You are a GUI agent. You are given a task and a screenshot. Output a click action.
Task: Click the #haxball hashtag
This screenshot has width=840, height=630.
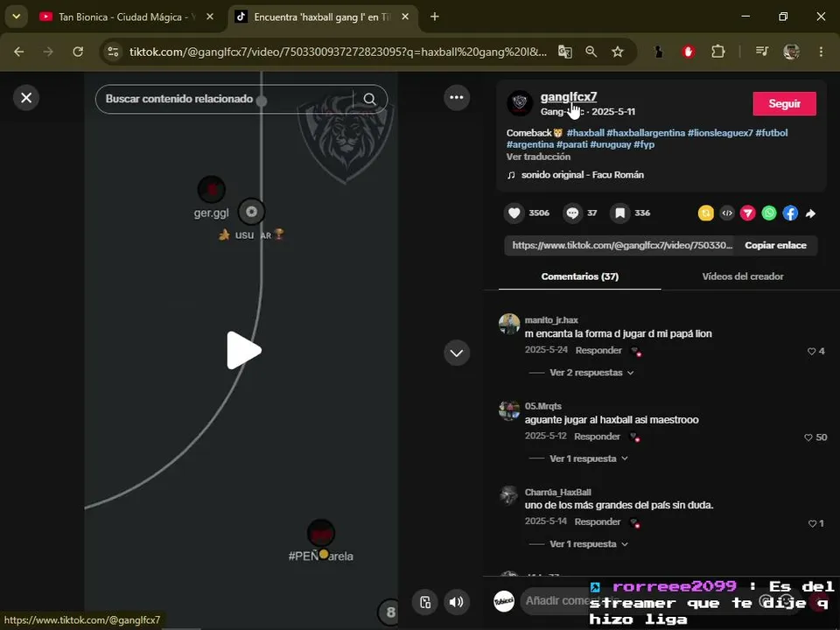[x=585, y=133]
